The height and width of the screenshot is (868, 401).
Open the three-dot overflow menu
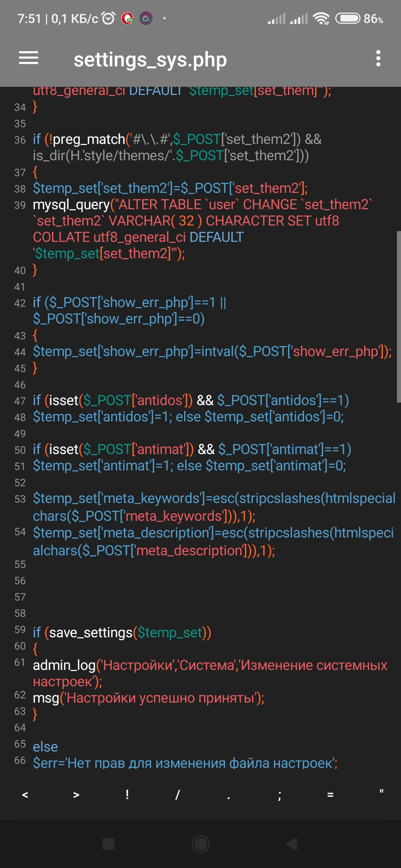378,59
